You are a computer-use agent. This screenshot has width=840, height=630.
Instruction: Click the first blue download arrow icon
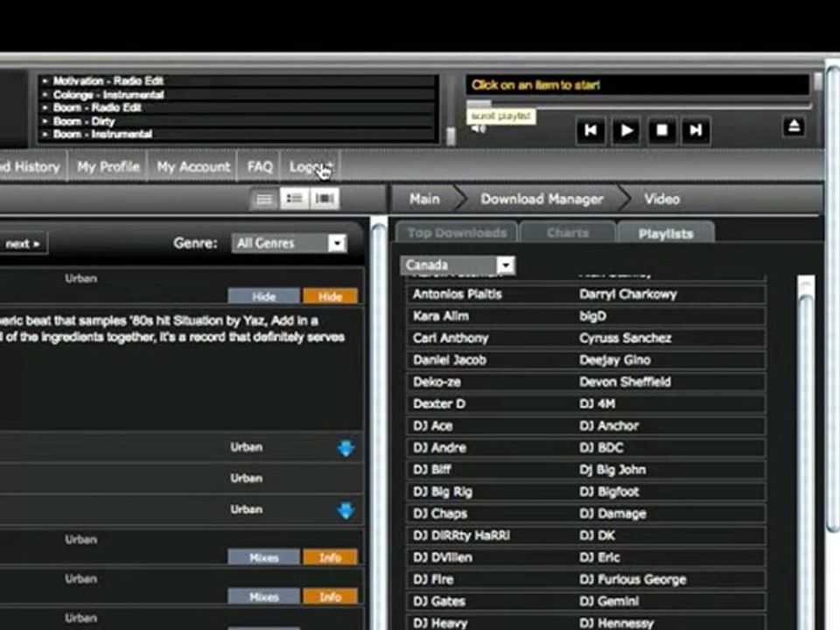click(x=346, y=448)
